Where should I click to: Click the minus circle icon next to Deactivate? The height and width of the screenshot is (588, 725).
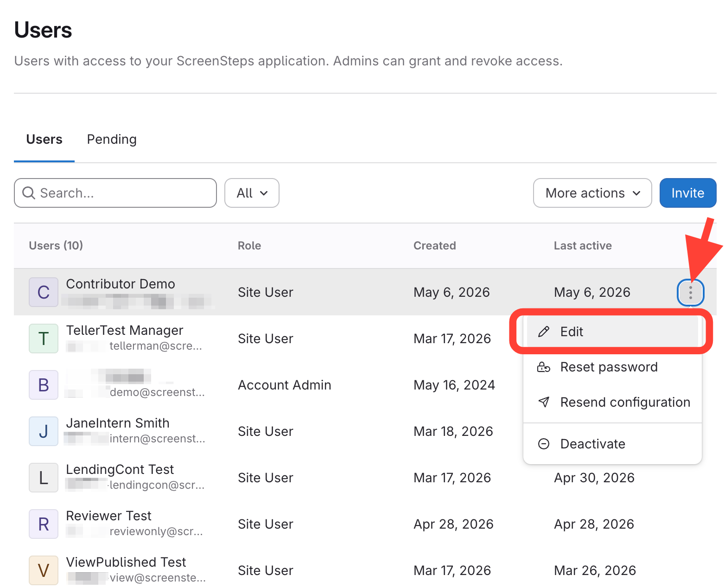544,444
